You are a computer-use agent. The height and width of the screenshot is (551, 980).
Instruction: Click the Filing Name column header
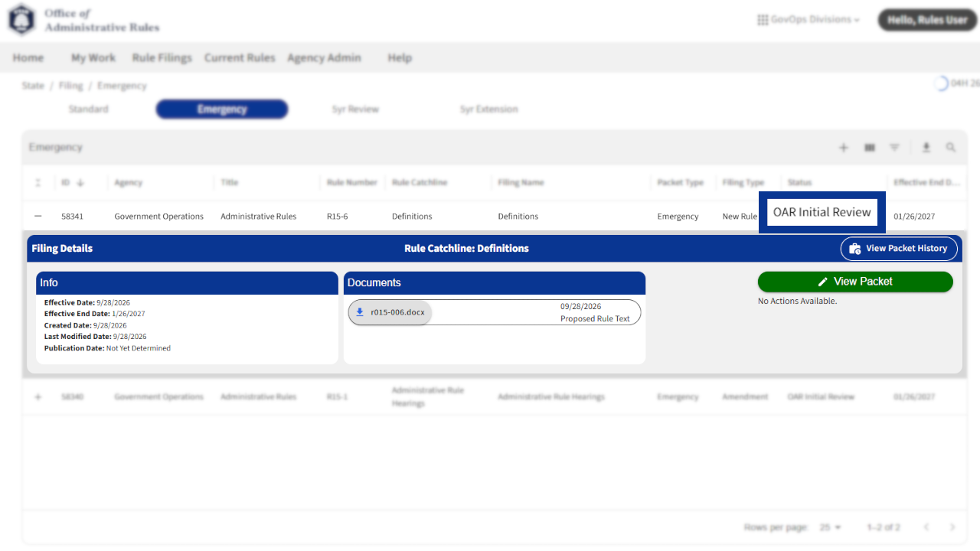[x=521, y=183]
